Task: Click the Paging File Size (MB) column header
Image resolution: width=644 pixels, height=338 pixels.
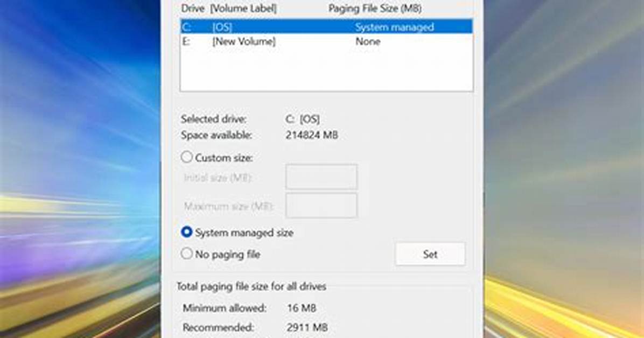Action: tap(375, 8)
